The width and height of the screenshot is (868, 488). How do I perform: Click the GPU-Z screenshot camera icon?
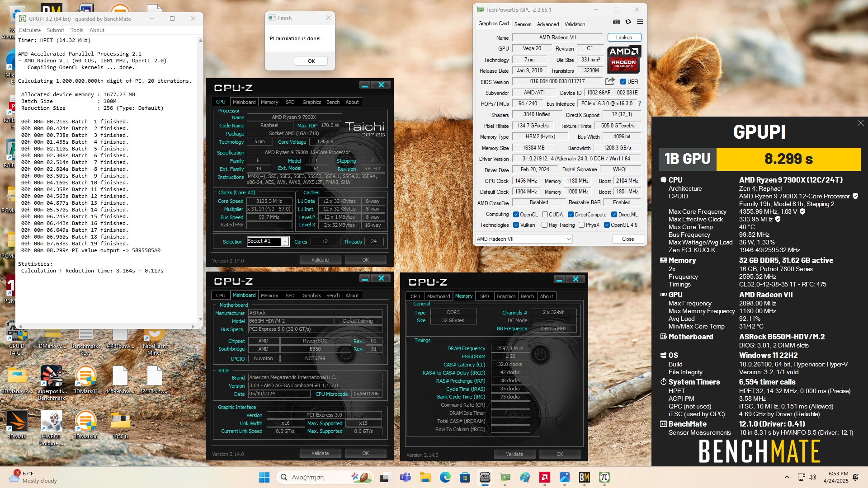tap(616, 22)
